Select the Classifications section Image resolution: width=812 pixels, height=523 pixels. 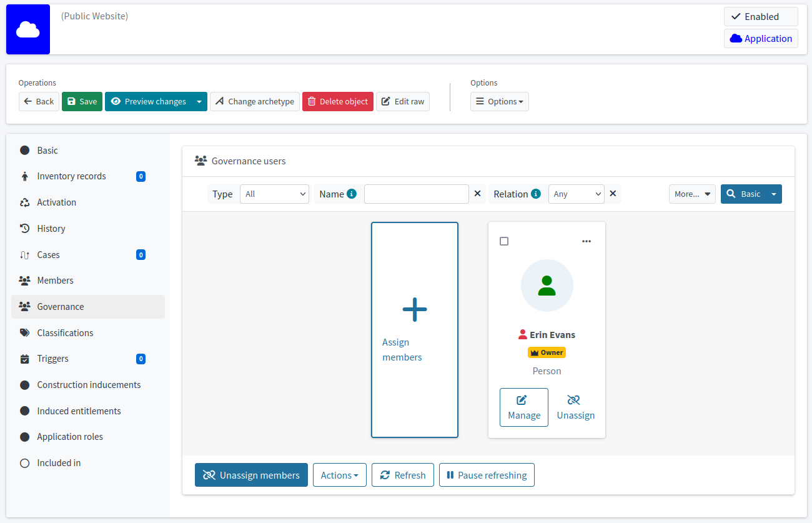(65, 332)
